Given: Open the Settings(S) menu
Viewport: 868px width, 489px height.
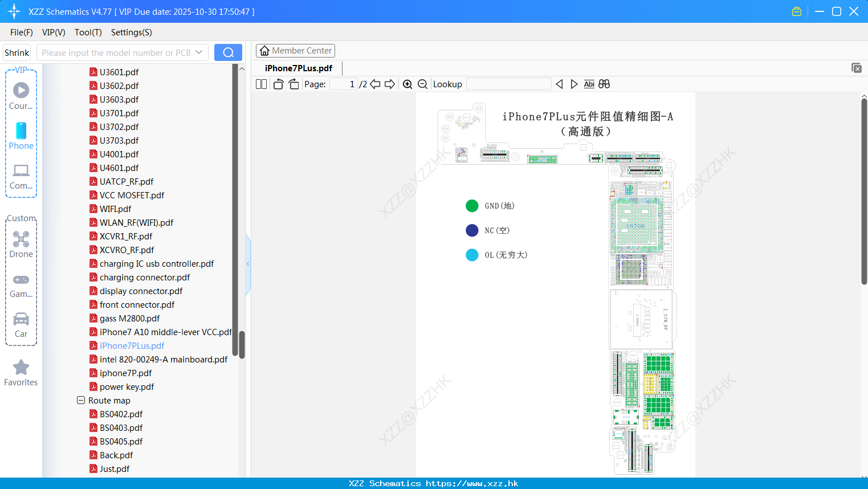Looking at the screenshot, I should point(132,32).
